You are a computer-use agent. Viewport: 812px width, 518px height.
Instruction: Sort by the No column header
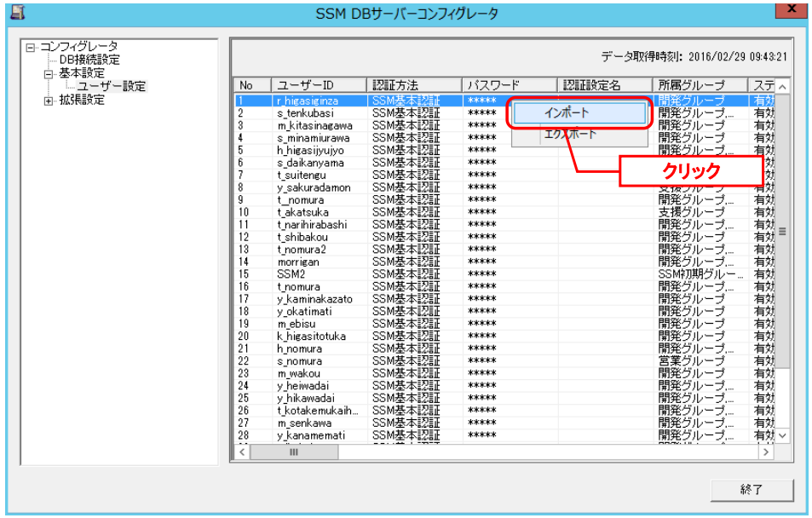pyautogui.click(x=253, y=85)
